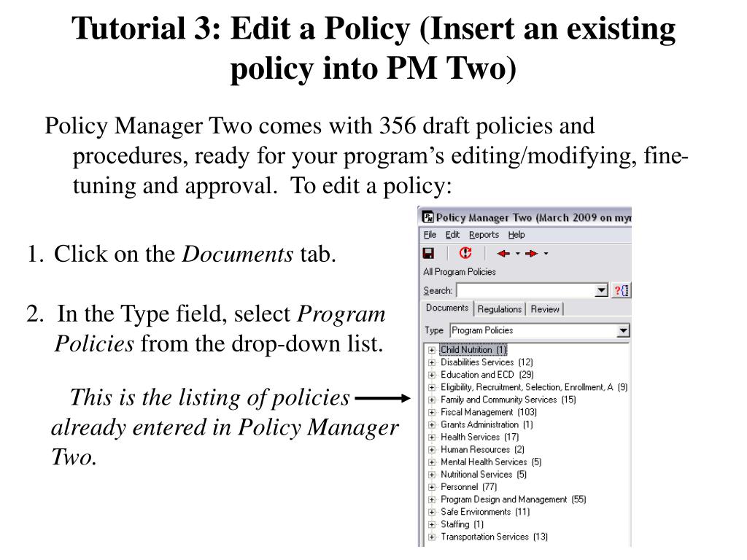The image size is (747, 560).
Task: Select Transportation Services (13) row
Action: click(x=494, y=537)
